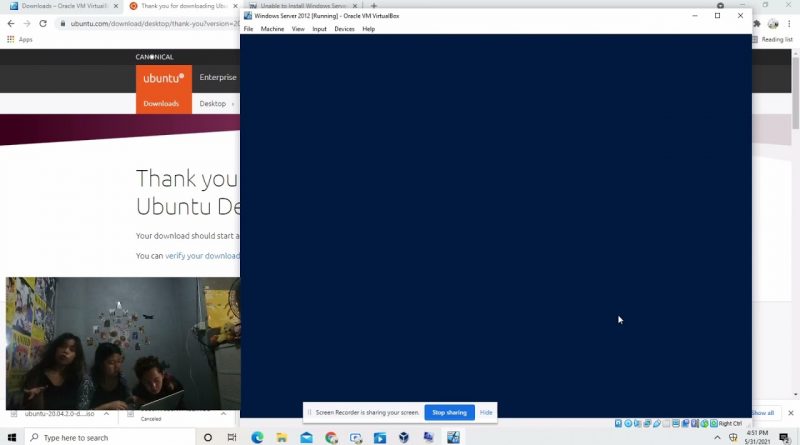Click Show all downloads
800x445 pixels.
click(x=763, y=413)
